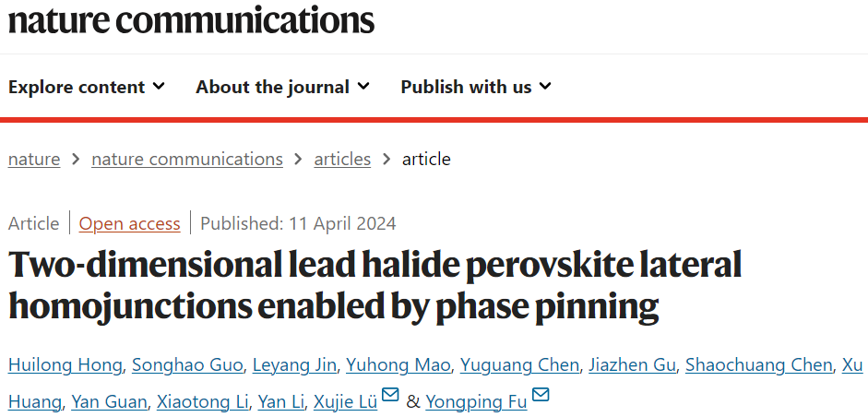View author Yuhong Mao

click(x=398, y=365)
